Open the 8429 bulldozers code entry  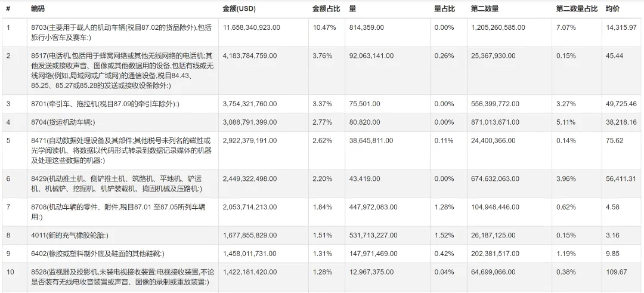(117, 184)
